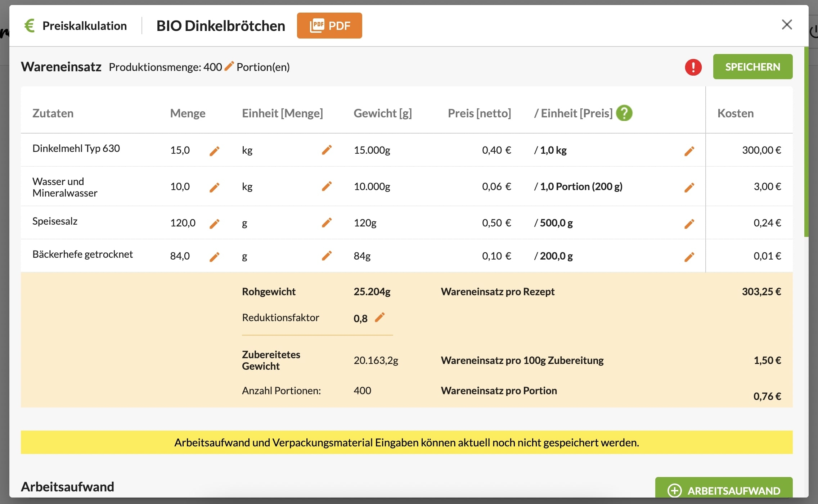818x504 pixels.
Task: Edit unit kg for Wasser und Mineralwasser
Action: click(x=327, y=186)
